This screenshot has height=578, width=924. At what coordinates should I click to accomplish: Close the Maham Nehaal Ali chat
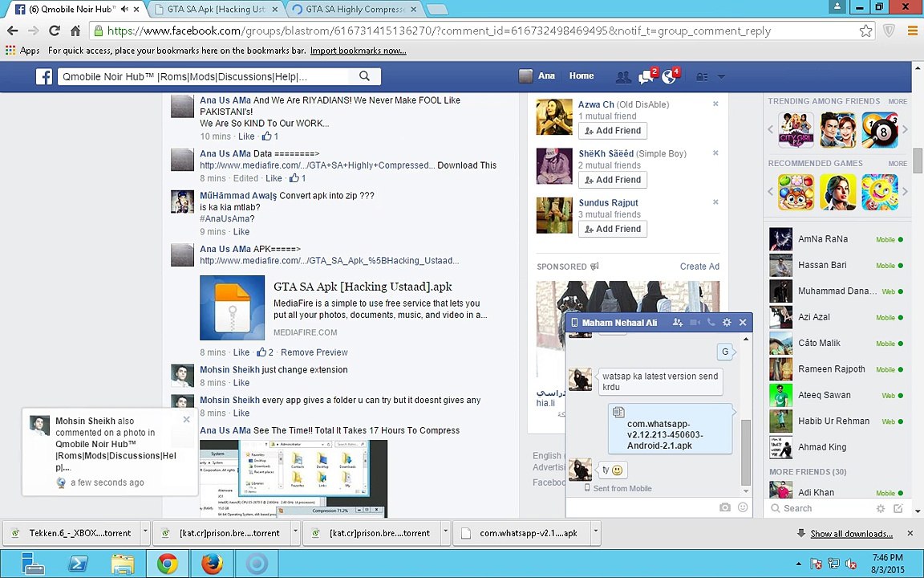pyautogui.click(x=743, y=323)
